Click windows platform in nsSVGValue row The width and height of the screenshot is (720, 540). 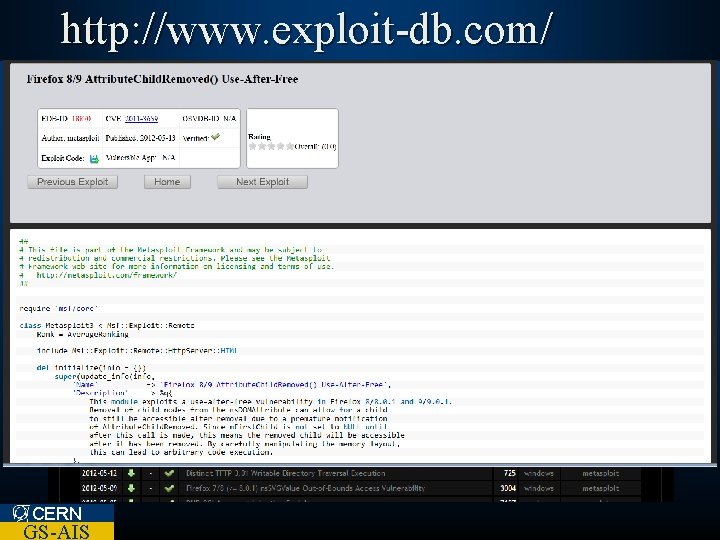[539, 488]
